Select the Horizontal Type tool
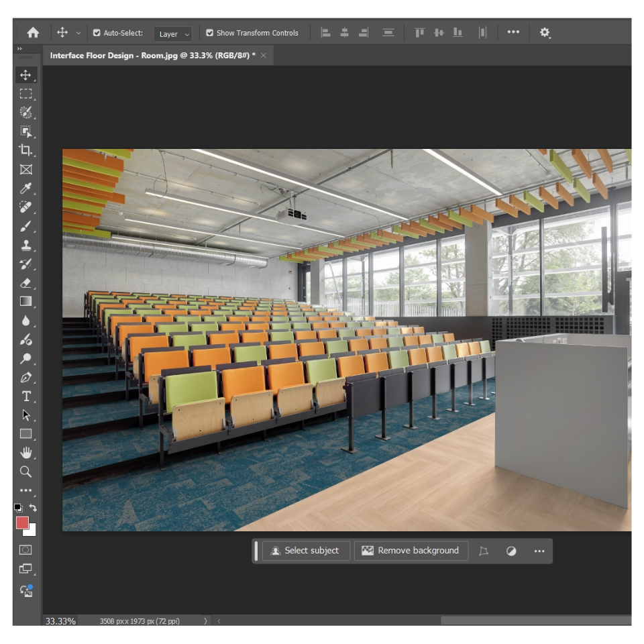The width and height of the screenshot is (644, 644). click(x=26, y=396)
